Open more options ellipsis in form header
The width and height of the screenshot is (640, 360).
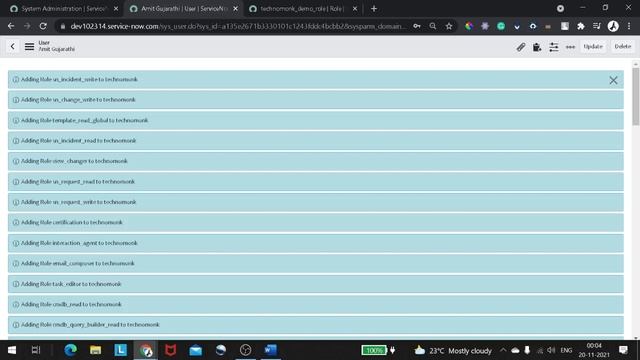[x=570, y=47]
